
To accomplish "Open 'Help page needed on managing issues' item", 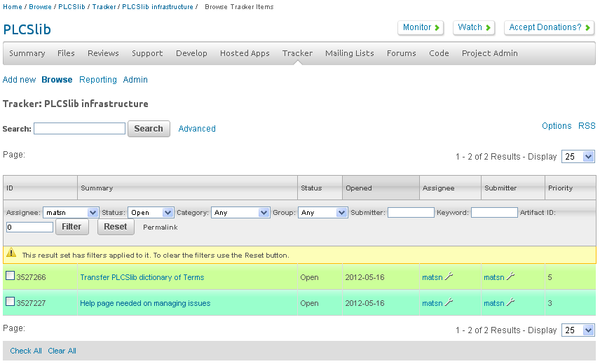I will (145, 303).
